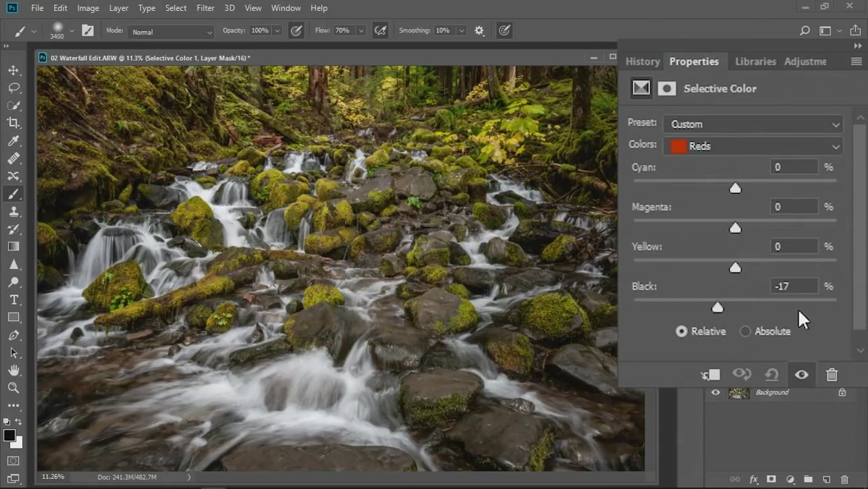Select the Quick Selection tool

click(x=13, y=106)
